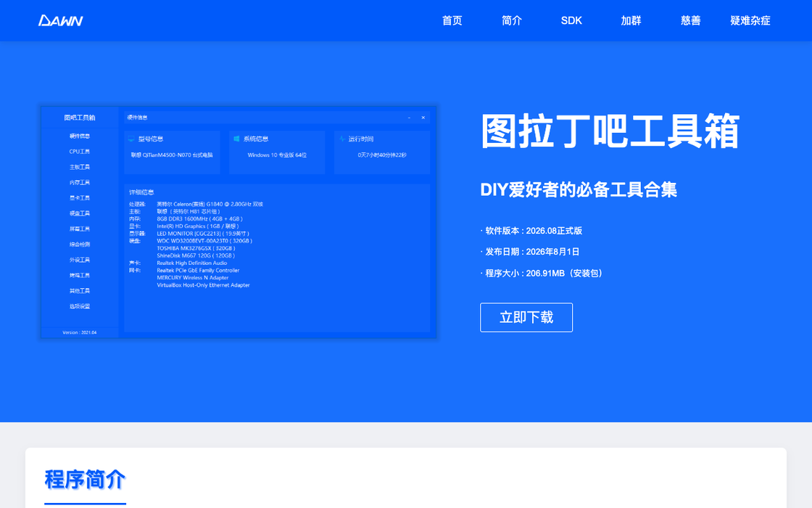Click the 发布日期 : 2026年8月1日 line
The width and height of the screenshot is (812, 508).
[530, 252]
